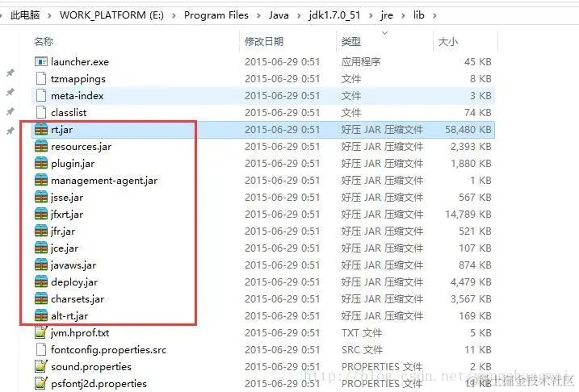Click the SRC 文件 type cell
The image size is (579, 392).
coord(363,350)
